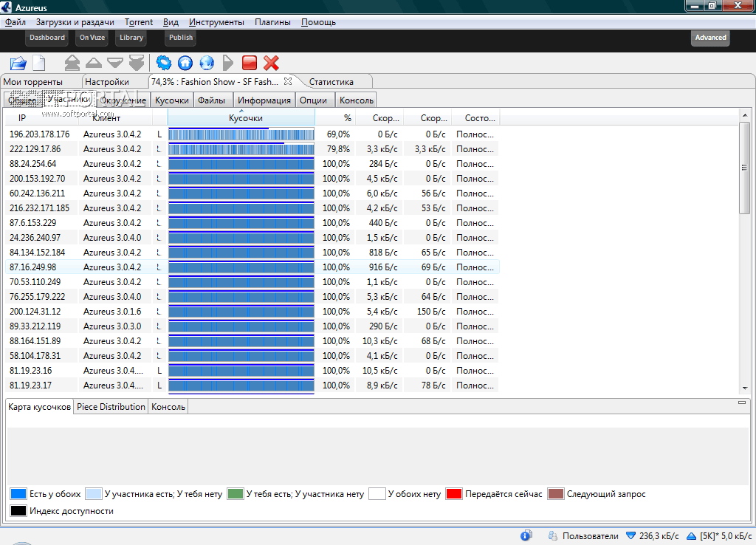Click the blue info status bar icon
The height and width of the screenshot is (545, 756).
[x=526, y=535]
